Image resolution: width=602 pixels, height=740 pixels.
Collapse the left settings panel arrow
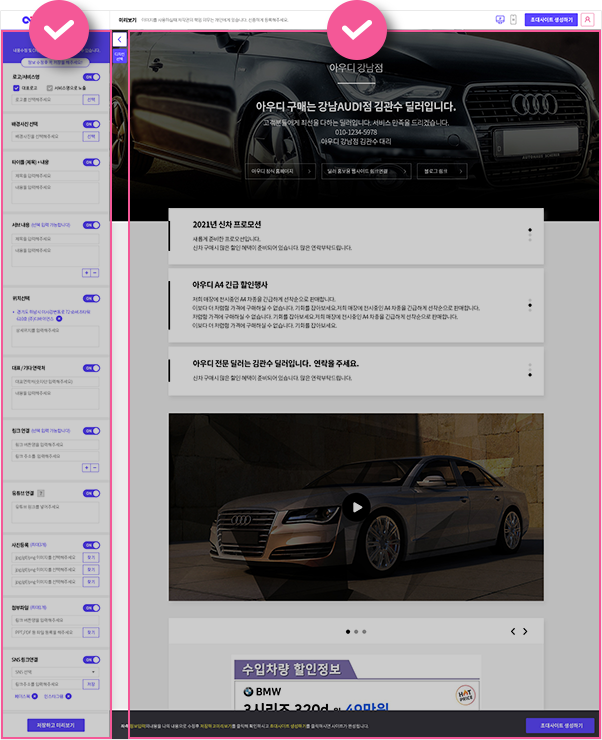119,40
